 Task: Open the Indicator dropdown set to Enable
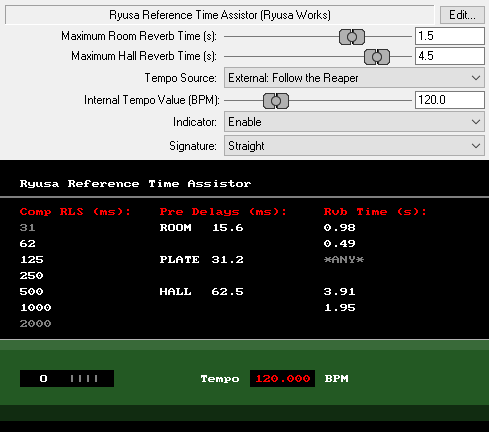click(354, 122)
